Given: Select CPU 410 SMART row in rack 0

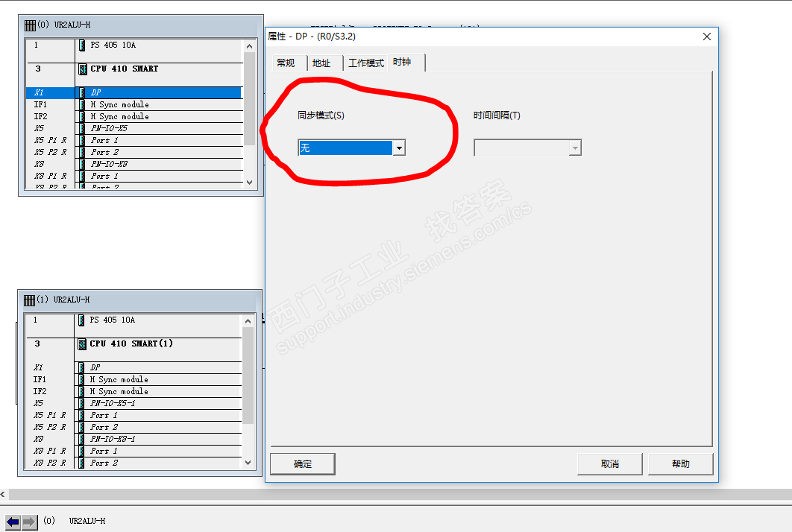Looking at the screenshot, I should 134,75.
